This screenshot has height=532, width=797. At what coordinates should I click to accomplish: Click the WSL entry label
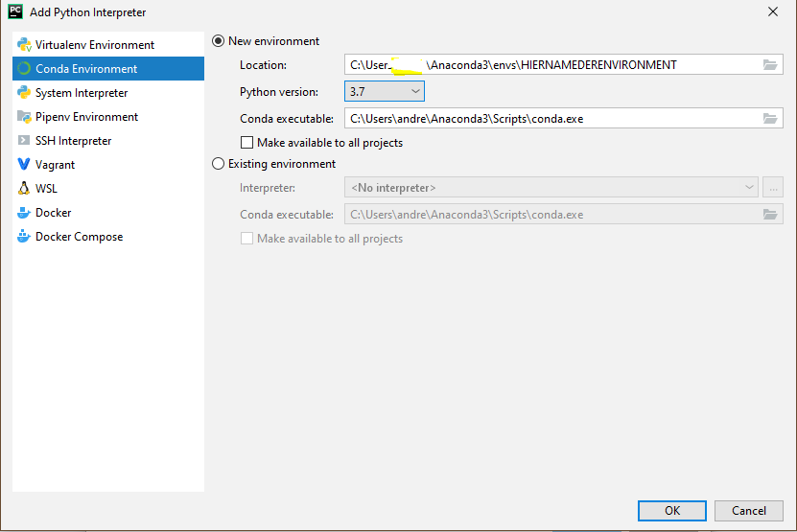[x=46, y=189]
